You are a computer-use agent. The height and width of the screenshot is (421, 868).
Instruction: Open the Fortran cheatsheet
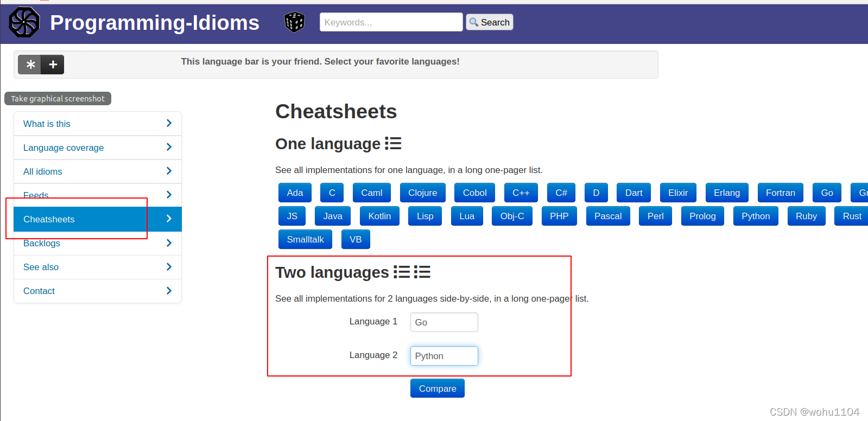(x=781, y=193)
